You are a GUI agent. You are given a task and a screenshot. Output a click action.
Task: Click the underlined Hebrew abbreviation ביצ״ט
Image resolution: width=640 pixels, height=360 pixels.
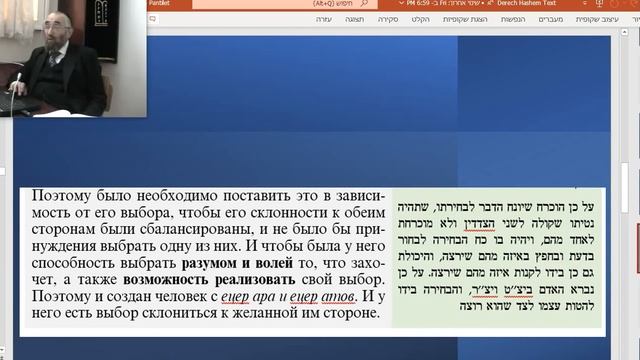(x=518, y=289)
